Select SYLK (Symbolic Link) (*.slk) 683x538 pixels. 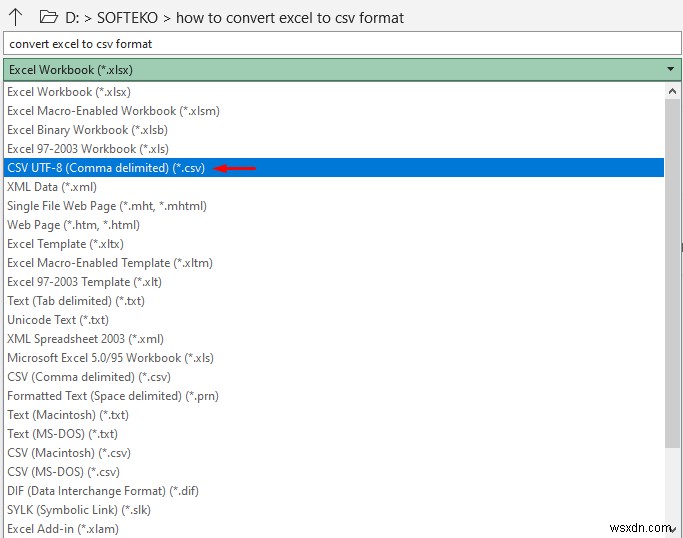pyautogui.click(x=334, y=510)
